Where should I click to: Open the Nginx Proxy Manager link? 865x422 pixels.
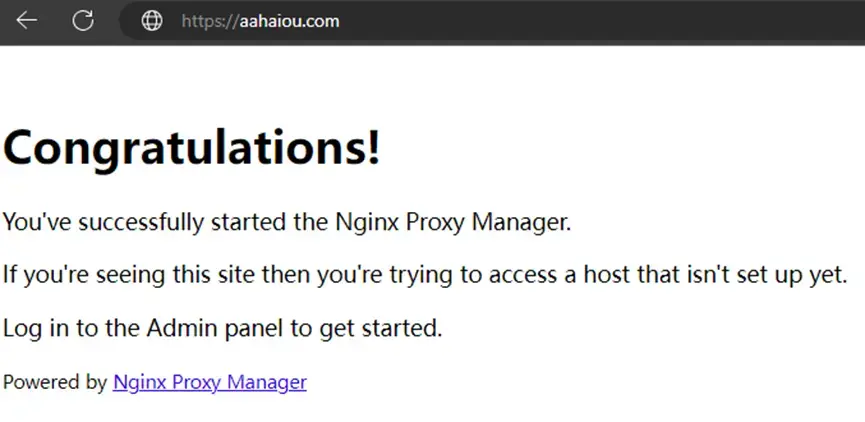click(210, 382)
